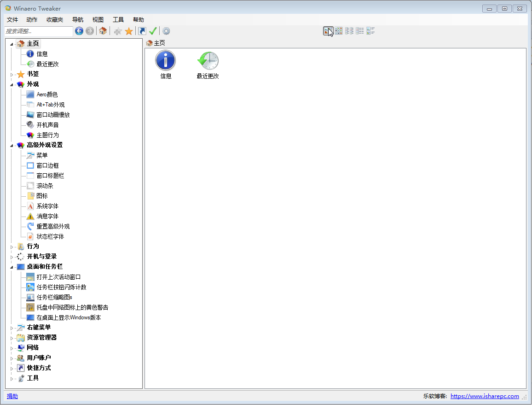This screenshot has width=532, height=405.
Task: Switch to the middle view mode icon
Action: 349,31
